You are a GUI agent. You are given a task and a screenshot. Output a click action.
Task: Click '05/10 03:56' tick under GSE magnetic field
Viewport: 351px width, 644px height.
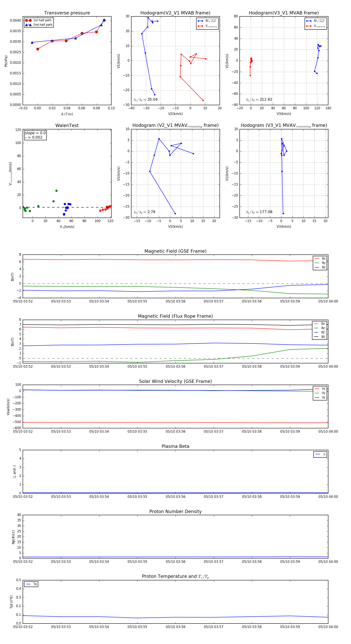[x=175, y=302]
